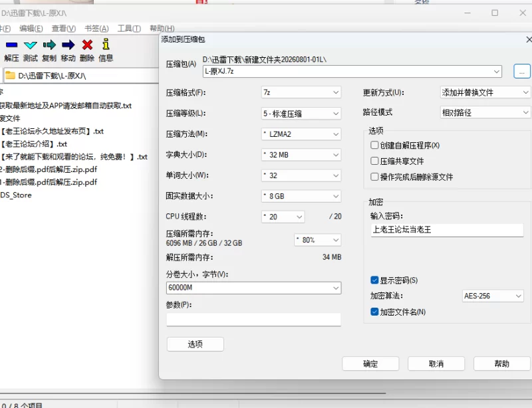Click the 帮助 button in dialog
Image resolution: width=532 pixels, height=408 pixels.
tap(502, 364)
